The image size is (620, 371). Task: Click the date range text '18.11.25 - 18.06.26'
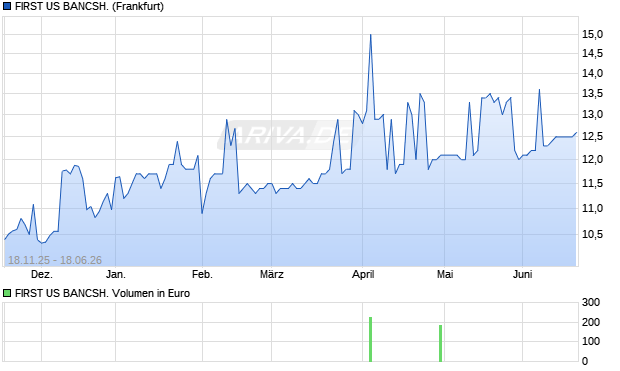pos(55,260)
